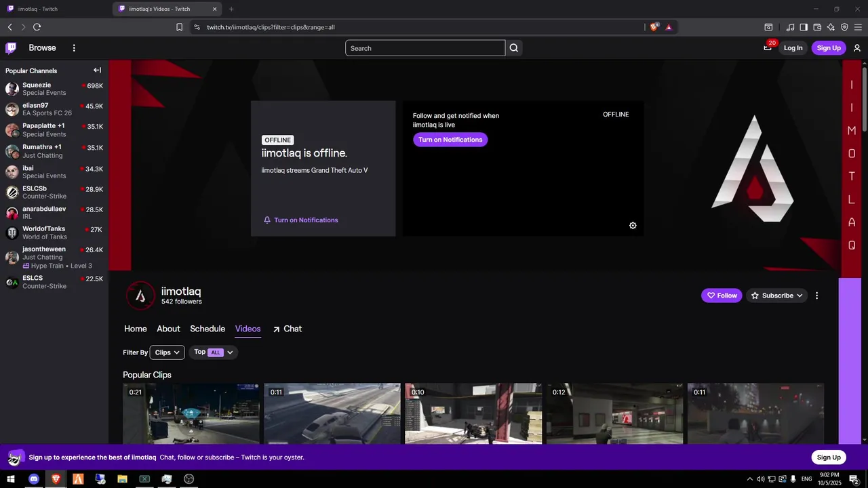The image size is (868, 488).
Task: Open the Prime loot crown with 20 badge
Action: click(x=768, y=47)
